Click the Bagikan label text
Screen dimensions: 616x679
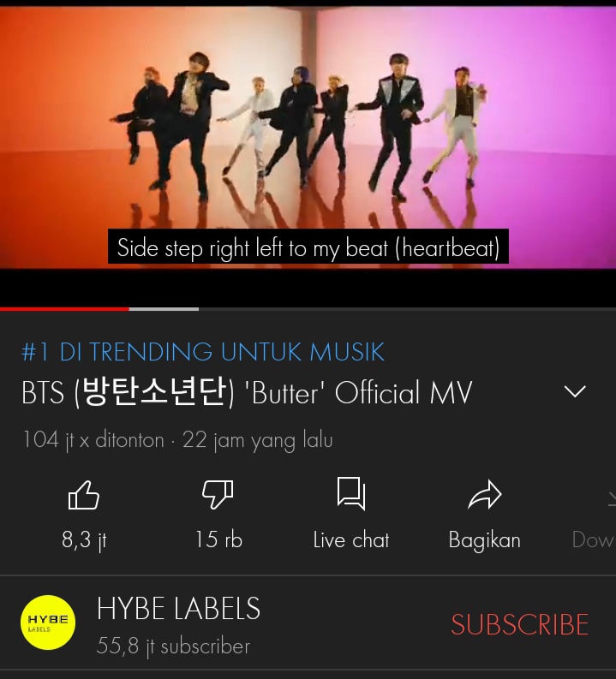(485, 540)
